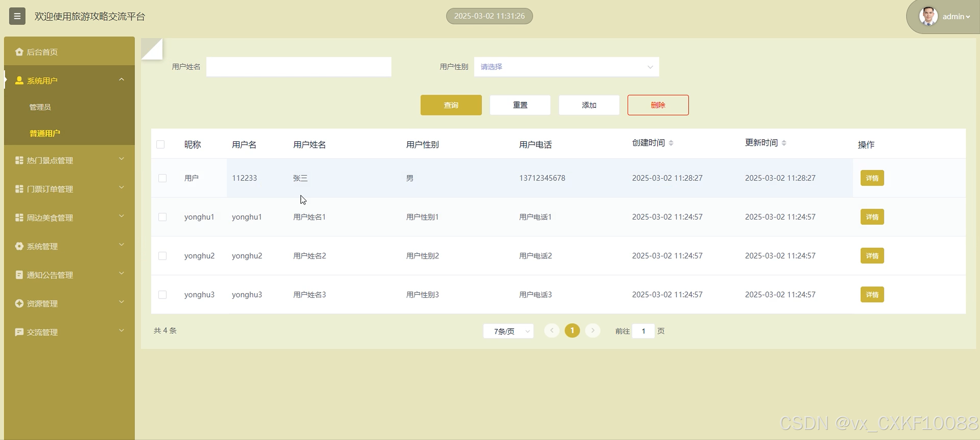This screenshot has width=980, height=440.
Task: Expand the 热门景点管理 sidebar menu
Action: click(69, 160)
